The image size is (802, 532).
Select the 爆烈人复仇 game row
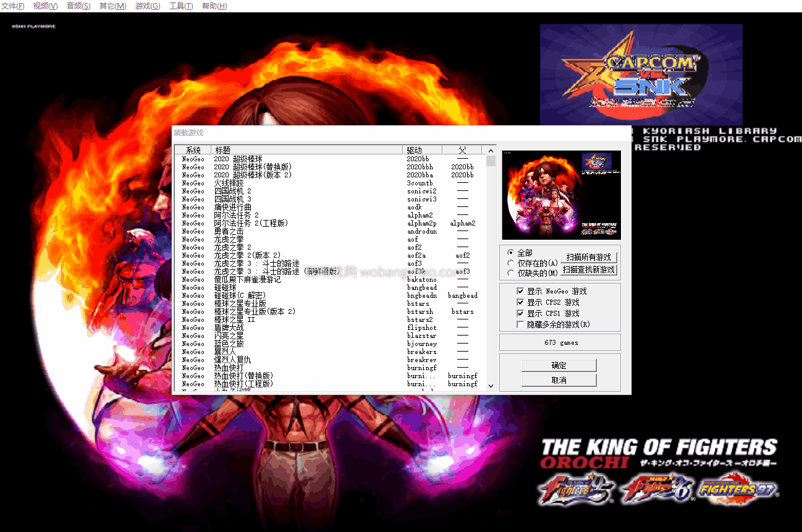329,360
